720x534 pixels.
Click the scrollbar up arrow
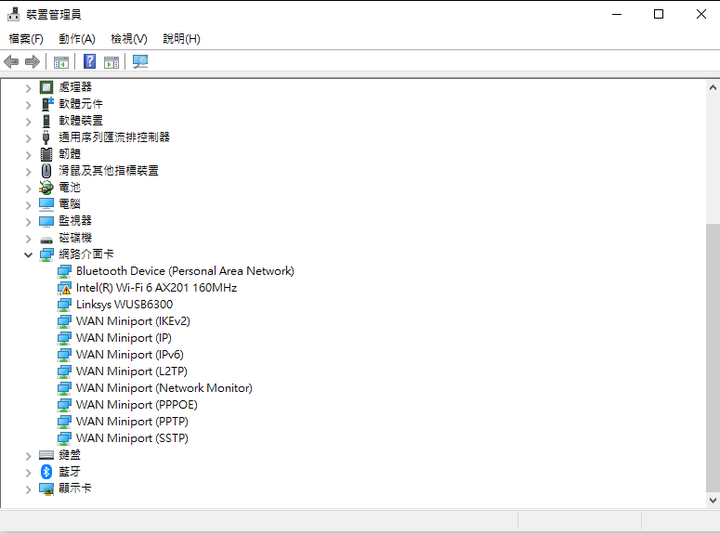pyautogui.click(x=713, y=87)
